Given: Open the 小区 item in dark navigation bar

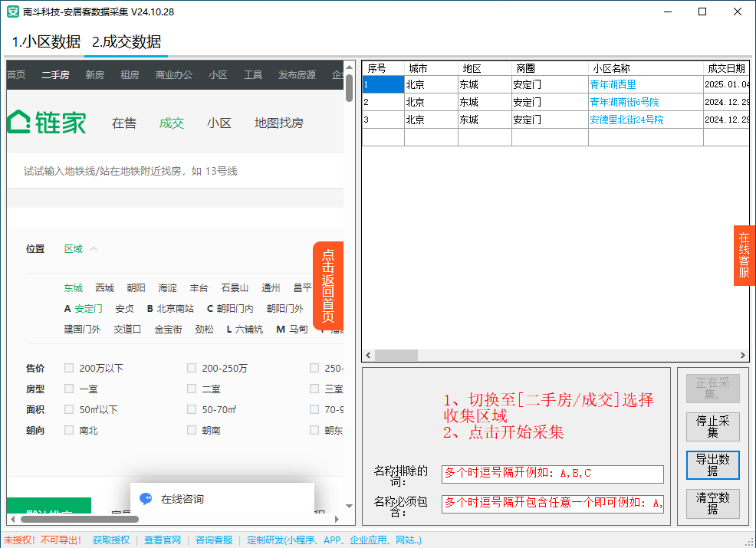Looking at the screenshot, I should point(218,74).
